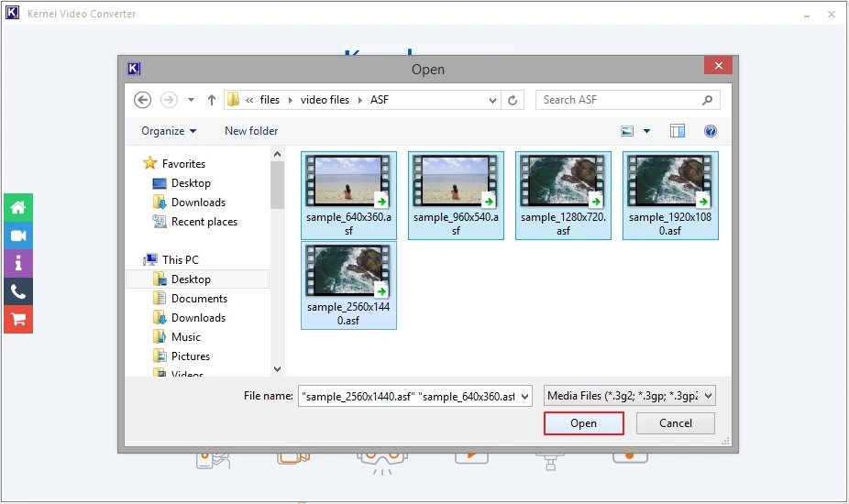Screen dimensions: 849x504
Task: Click the green Home sidebar icon
Action: click(17, 207)
